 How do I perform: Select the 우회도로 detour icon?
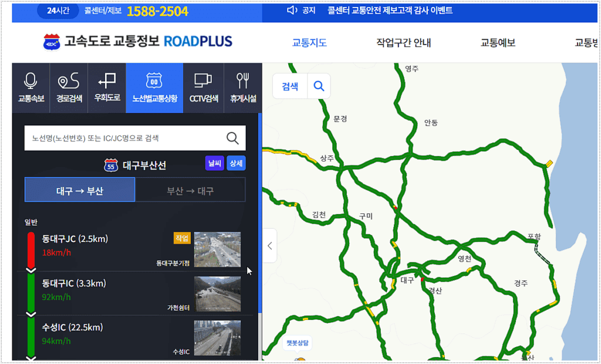click(107, 84)
